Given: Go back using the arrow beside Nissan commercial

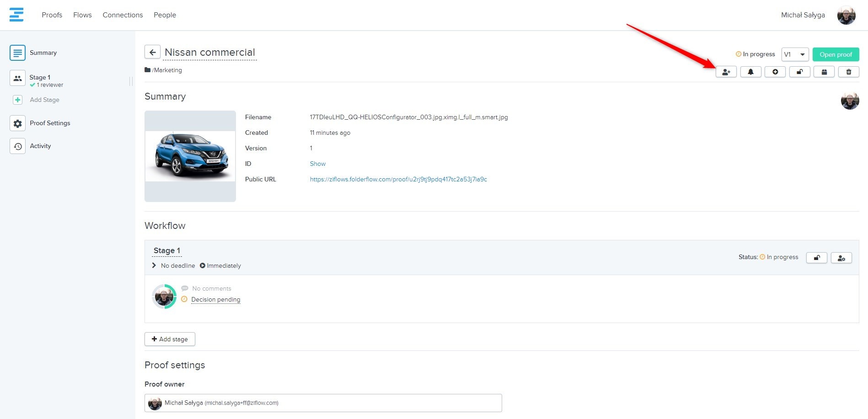Looking at the screenshot, I should tap(153, 52).
